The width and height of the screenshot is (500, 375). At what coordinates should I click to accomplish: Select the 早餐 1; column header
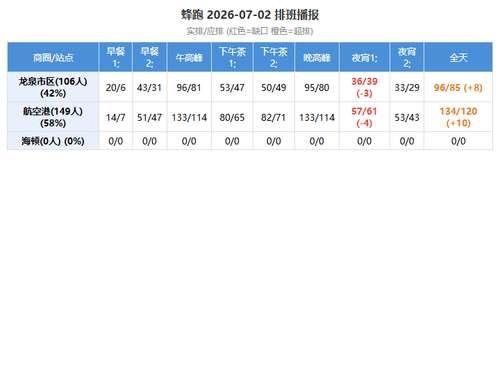pyautogui.click(x=116, y=57)
